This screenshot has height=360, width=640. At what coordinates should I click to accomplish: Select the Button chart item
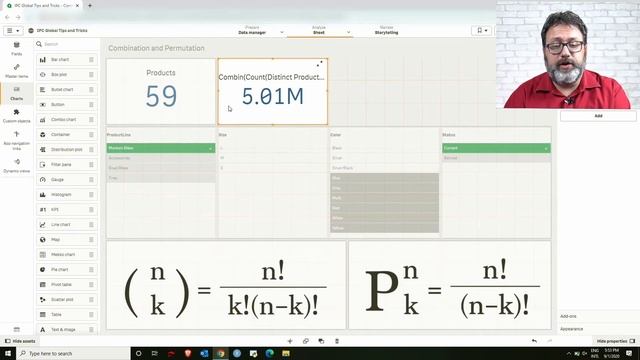(67, 104)
